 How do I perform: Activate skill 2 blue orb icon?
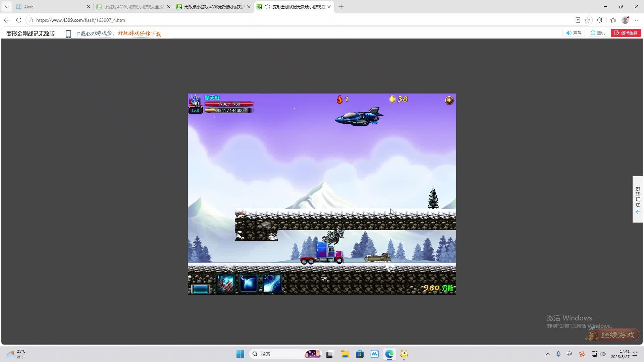pos(249,283)
